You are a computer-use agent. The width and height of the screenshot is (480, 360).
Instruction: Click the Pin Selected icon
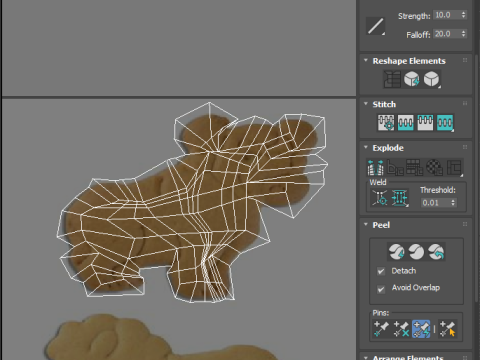381,329
